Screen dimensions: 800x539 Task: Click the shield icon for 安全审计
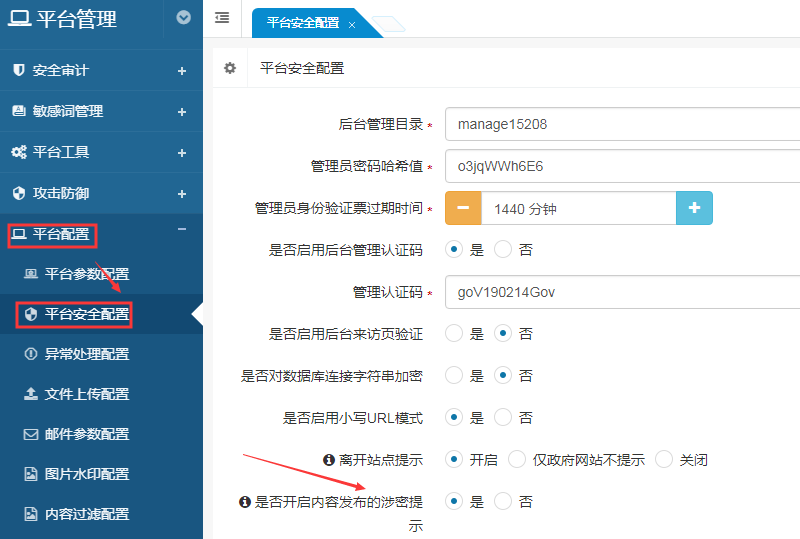coord(18,71)
